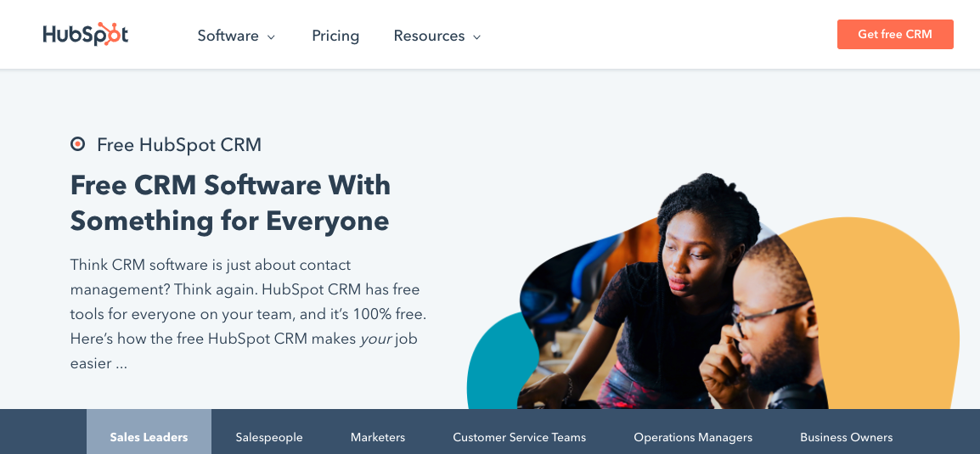Viewport: 980px width, 454px height.
Task: Open the Resources menu
Action: click(436, 36)
